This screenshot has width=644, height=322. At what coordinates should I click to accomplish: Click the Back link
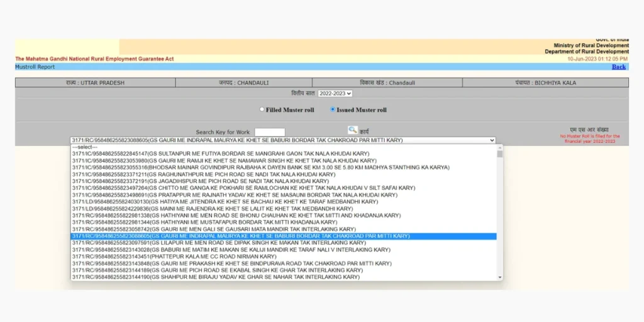619,67
